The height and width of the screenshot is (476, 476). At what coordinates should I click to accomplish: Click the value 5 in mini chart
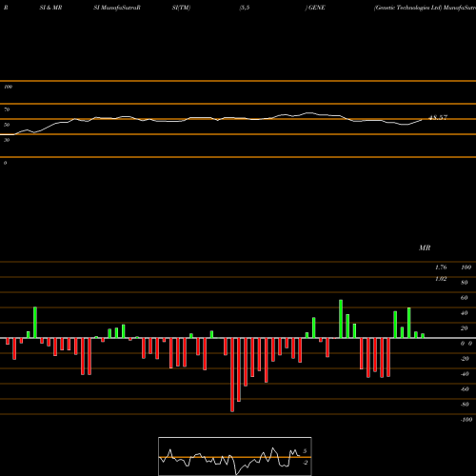point(305,451)
